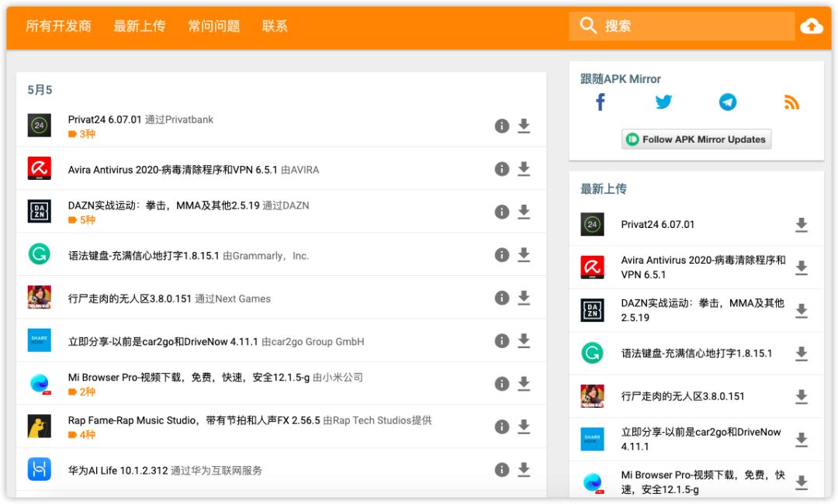Open the RSS feed icon

(791, 102)
